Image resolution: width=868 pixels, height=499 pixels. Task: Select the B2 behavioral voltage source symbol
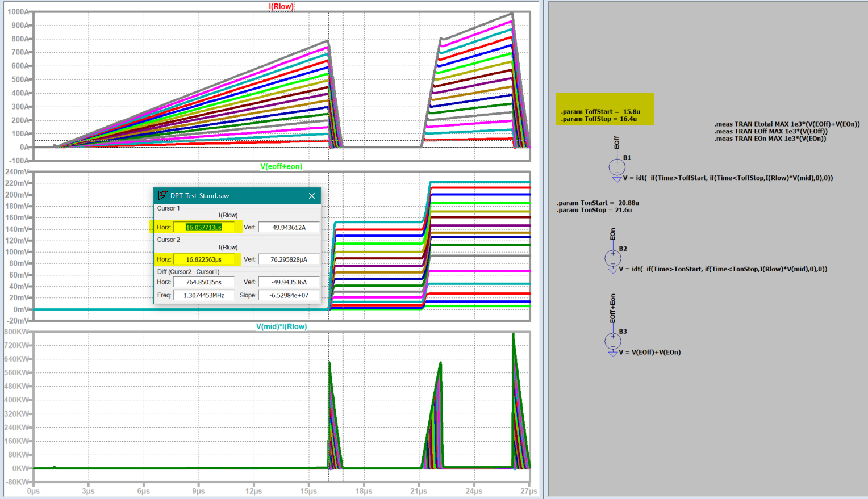pos(613,258)
